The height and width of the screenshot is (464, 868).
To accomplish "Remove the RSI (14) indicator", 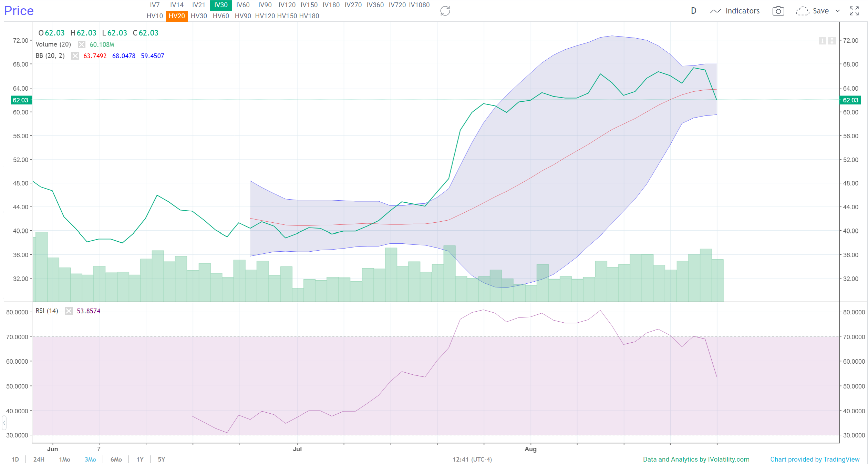I will pyautogui.click(x=69, y=311).
